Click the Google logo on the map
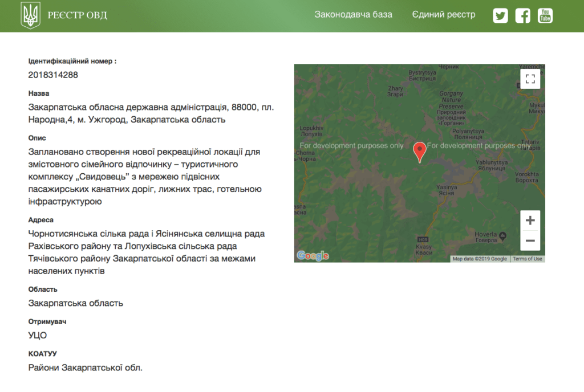Screen dimensions: 584x392 tap(313, 256)
